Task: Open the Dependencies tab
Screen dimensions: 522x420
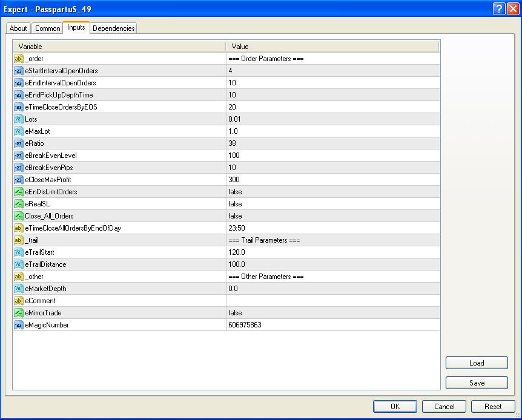Action: 113,28
